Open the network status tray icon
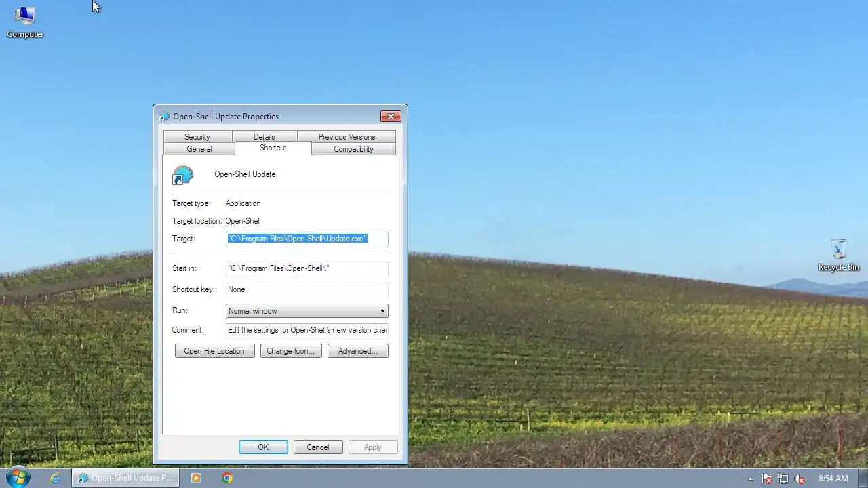The width and height of the screenshot is (868, 488). [x=783, y=479]
